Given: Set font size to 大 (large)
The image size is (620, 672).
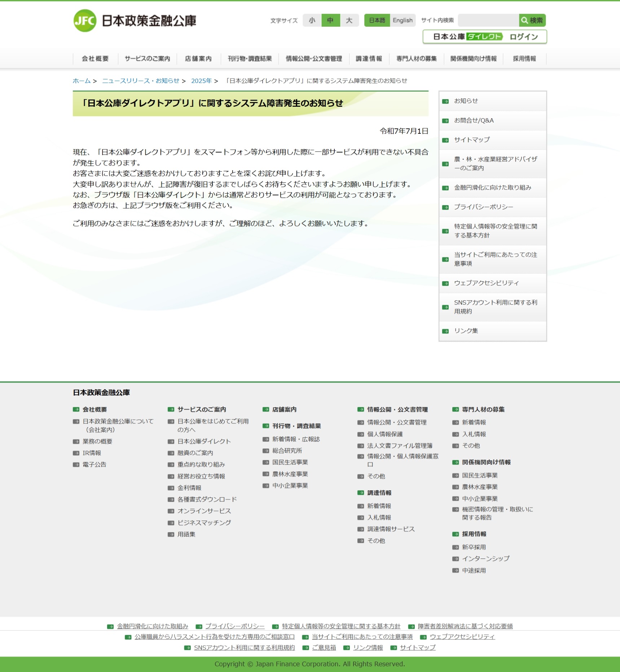Looking at the screenshot, I should pos(349,20).
